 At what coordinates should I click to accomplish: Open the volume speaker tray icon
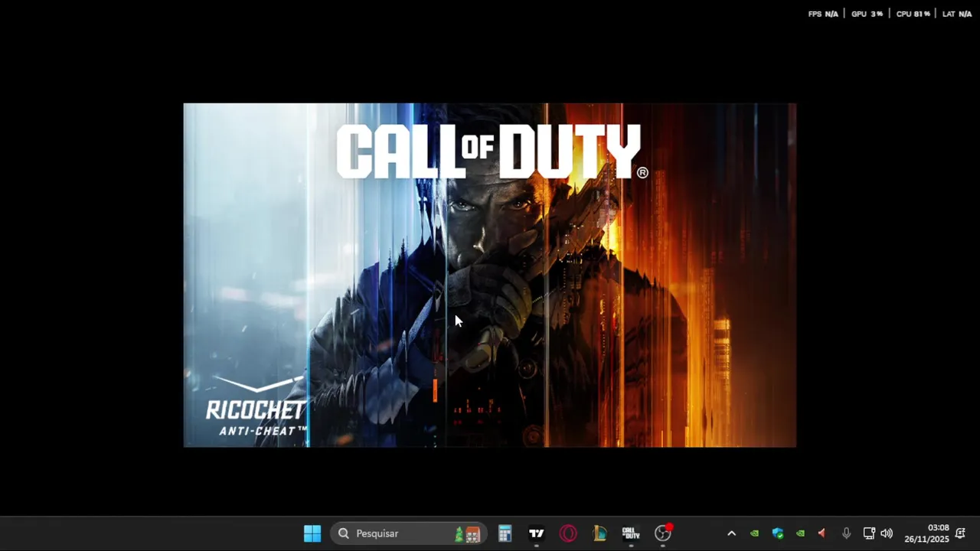[887, 533]
